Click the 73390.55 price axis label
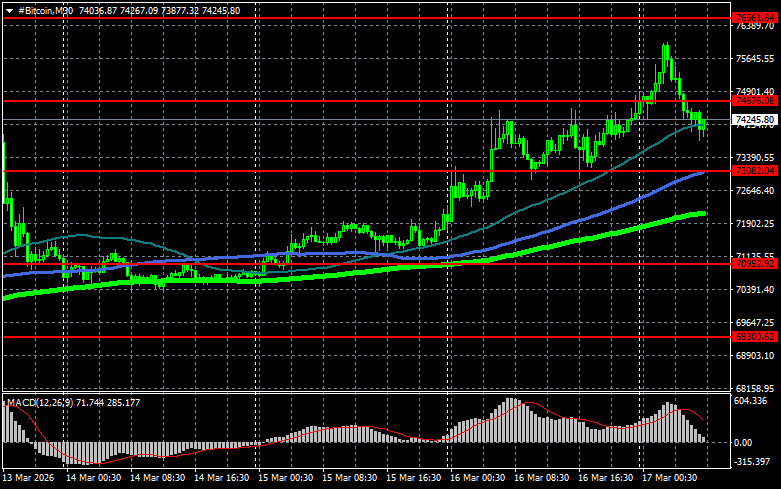 755,157
